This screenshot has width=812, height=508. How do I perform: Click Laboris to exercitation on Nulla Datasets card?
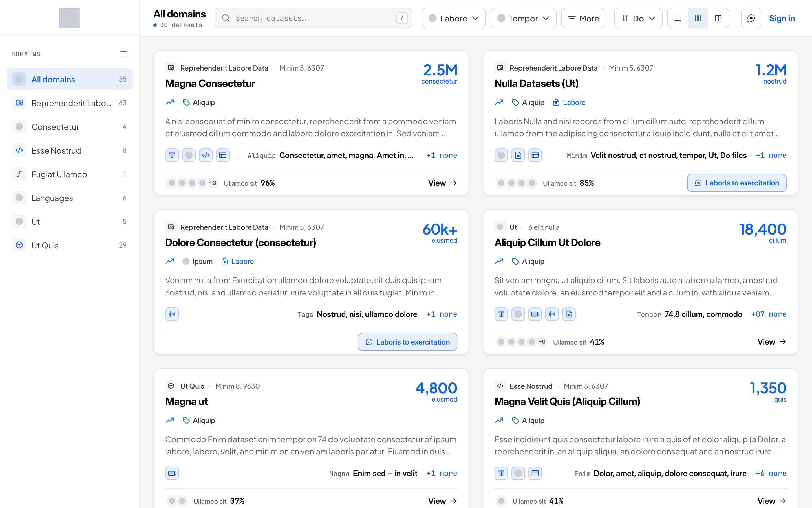point(736,183)
